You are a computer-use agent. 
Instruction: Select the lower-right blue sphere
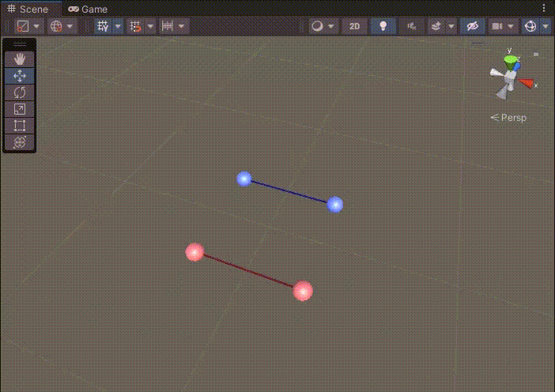335,205
